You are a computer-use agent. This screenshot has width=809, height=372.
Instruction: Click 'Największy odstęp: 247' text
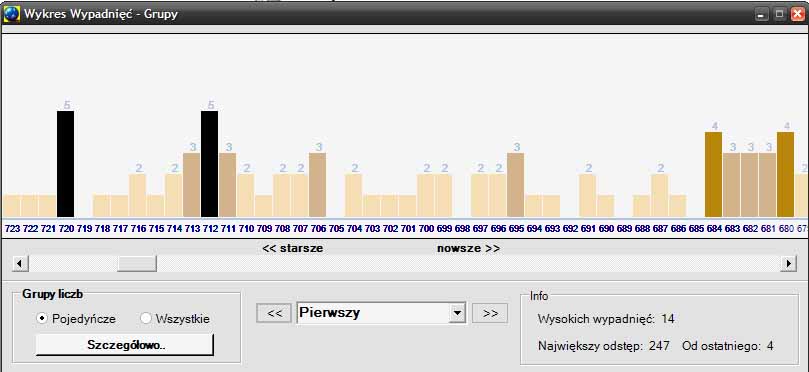click(603, 346)
